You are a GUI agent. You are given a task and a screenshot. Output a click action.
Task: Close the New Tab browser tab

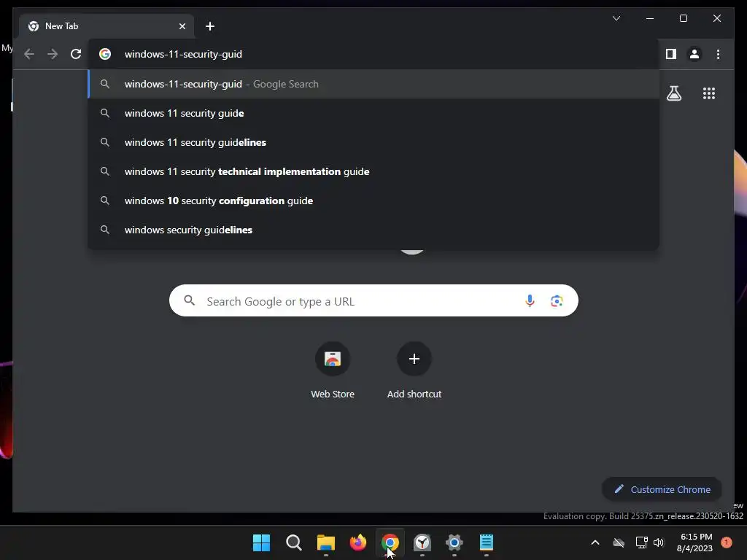click(182, 26)
